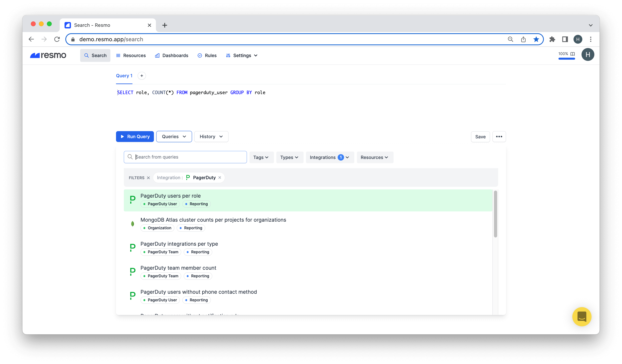The width and height of the screenshot is (622, 364).
Task: Open the Tags filter dropdown
Action: [261, 157]
